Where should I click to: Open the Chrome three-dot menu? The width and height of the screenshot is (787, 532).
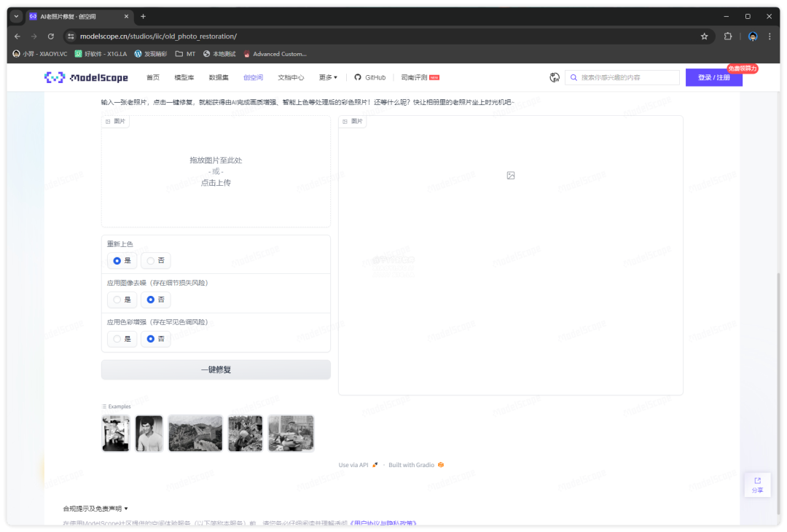pyautogui.click(x=770, y=36)
